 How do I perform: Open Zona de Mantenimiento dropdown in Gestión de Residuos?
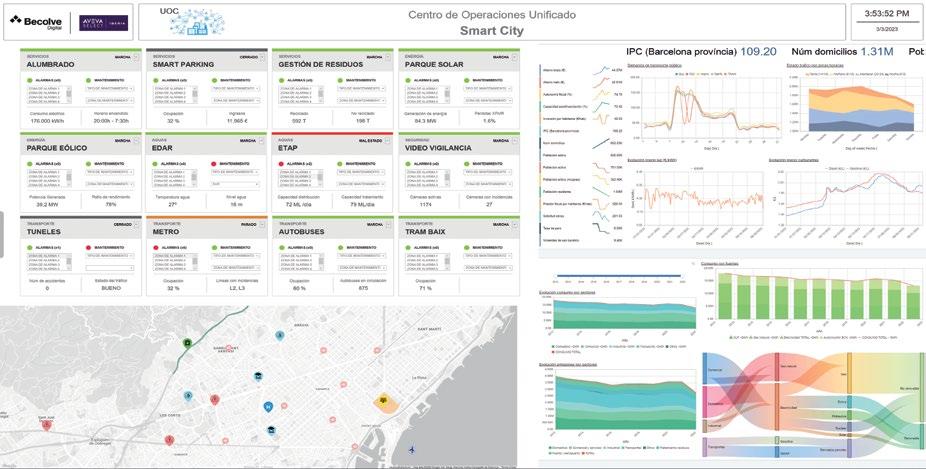coord(361,101)
